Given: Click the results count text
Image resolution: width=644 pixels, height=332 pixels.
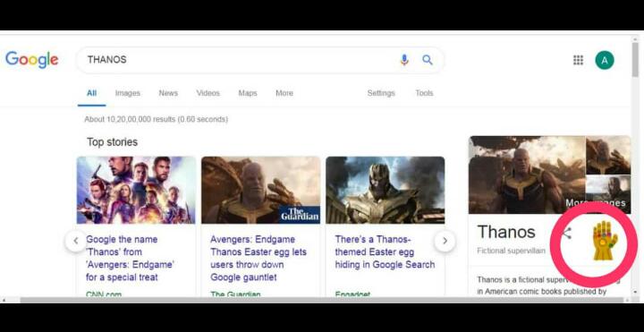Looking at the screenshot, I should 156,119.
